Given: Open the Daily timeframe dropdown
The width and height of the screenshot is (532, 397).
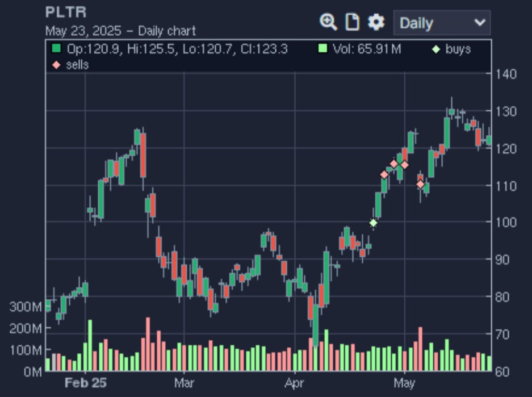Looking at the screenshot, I should pos(442,23).
